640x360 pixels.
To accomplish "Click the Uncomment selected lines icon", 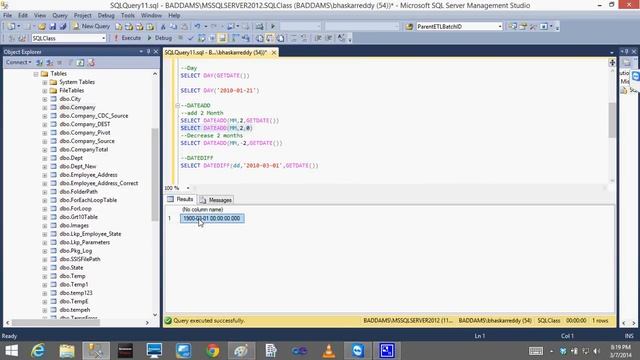I will [304, 38].
